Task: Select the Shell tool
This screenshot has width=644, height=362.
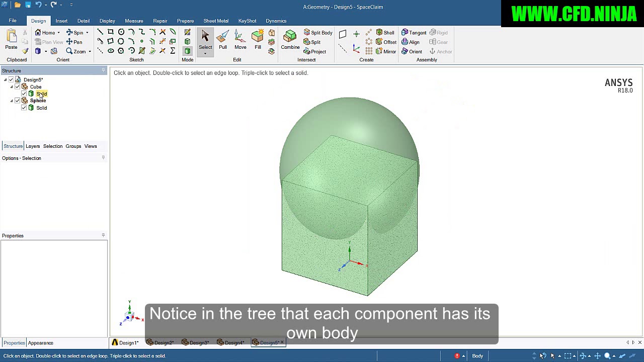Action: coord(385,33)
